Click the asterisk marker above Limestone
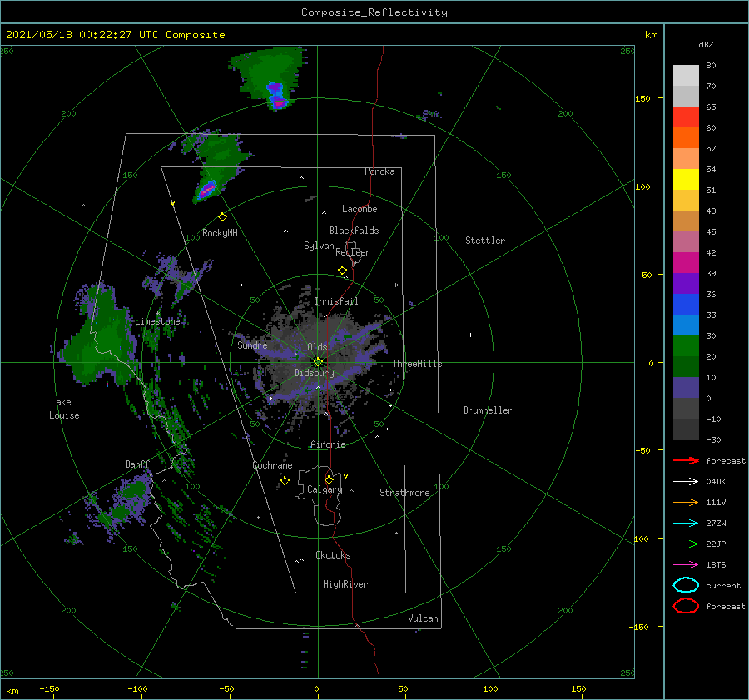 pyautogui.click(x=157, y=314)
